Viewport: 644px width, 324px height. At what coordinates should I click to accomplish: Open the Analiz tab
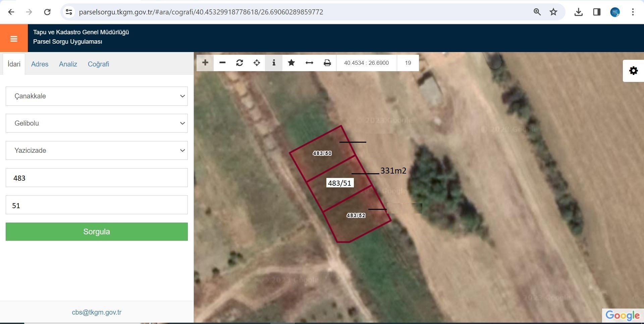point(68,64)
